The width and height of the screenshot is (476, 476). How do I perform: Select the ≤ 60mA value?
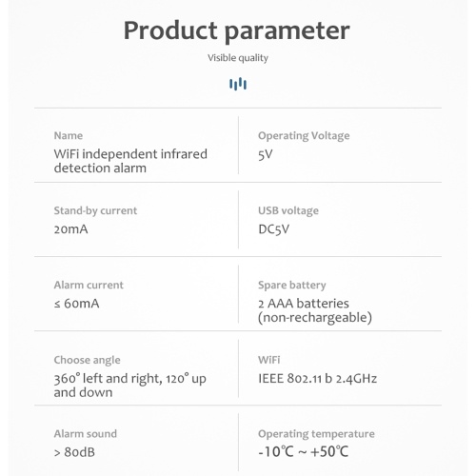[76, 304]
